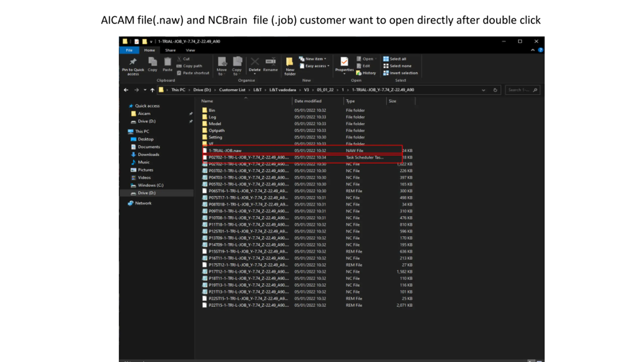Open the File menu tab
Screen dimensions: 644x362
[129, 50]
